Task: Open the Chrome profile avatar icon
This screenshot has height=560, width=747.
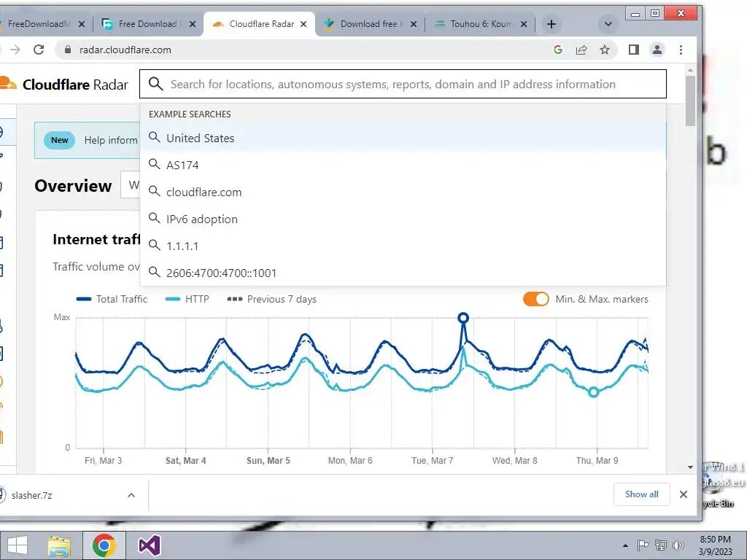Action: point(657,50)
